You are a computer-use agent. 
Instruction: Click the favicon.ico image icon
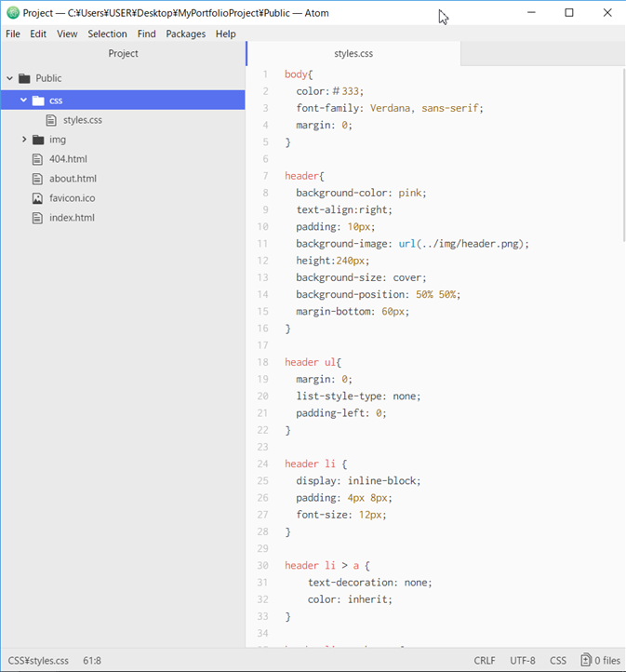(37, 198)
